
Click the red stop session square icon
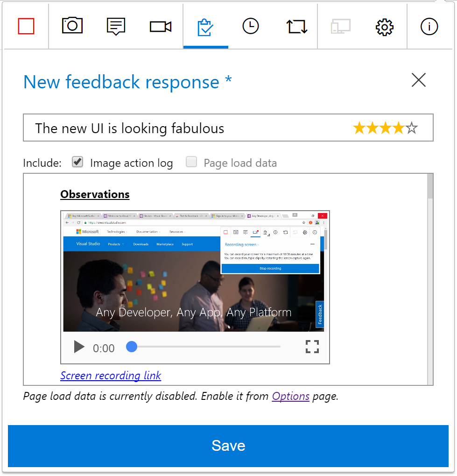pyautogui.click(x=26, y=27)
